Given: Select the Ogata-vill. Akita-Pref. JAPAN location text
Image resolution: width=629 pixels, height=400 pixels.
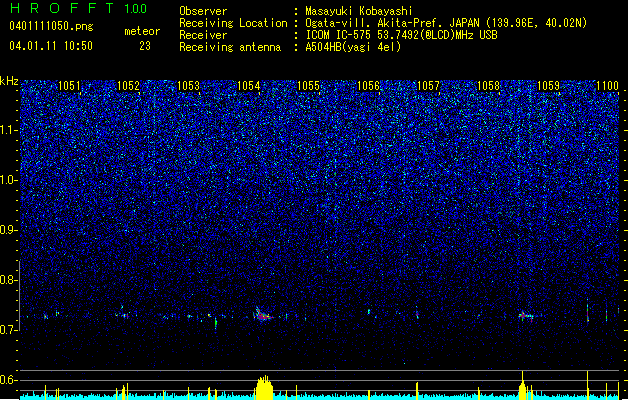Looking at the screenshot, I should coord(446,23).
